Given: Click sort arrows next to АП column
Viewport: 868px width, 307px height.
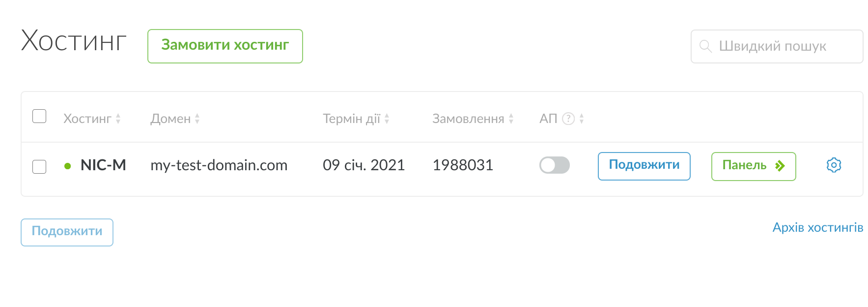Looking at the screenshot, I should pos(582,119).
